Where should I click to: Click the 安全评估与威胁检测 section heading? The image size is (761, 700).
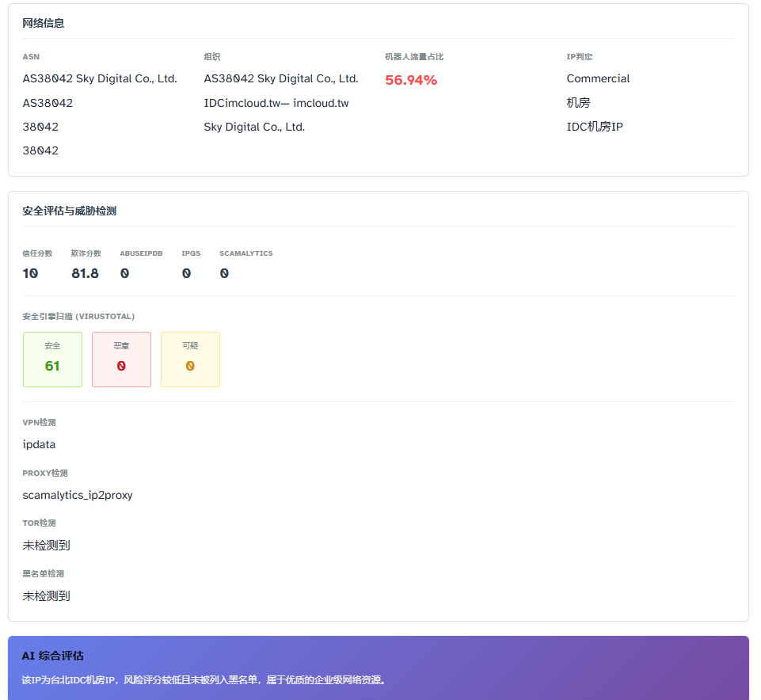tap(70, 211)
